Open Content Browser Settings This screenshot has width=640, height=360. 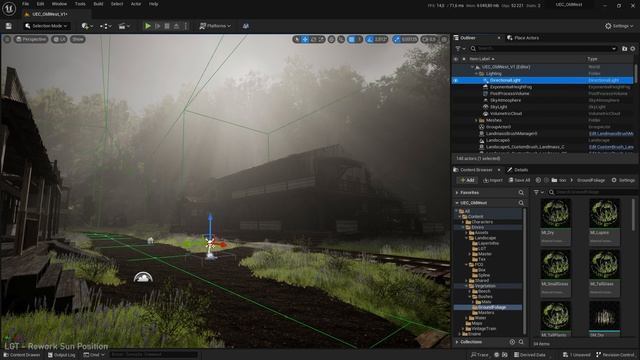click(x=623, y=180)
